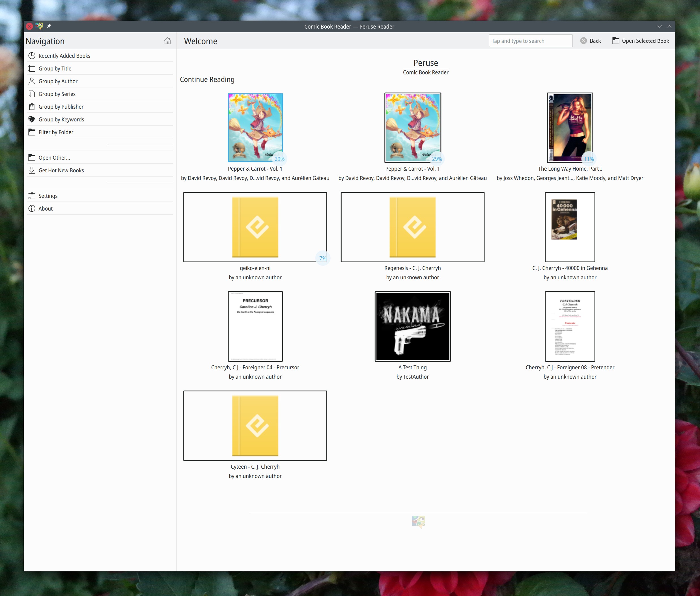Viewport: 700px width, 596px height.
Task: Toggle visibility of The Long Way Home book
Action: tap(569, 127)
